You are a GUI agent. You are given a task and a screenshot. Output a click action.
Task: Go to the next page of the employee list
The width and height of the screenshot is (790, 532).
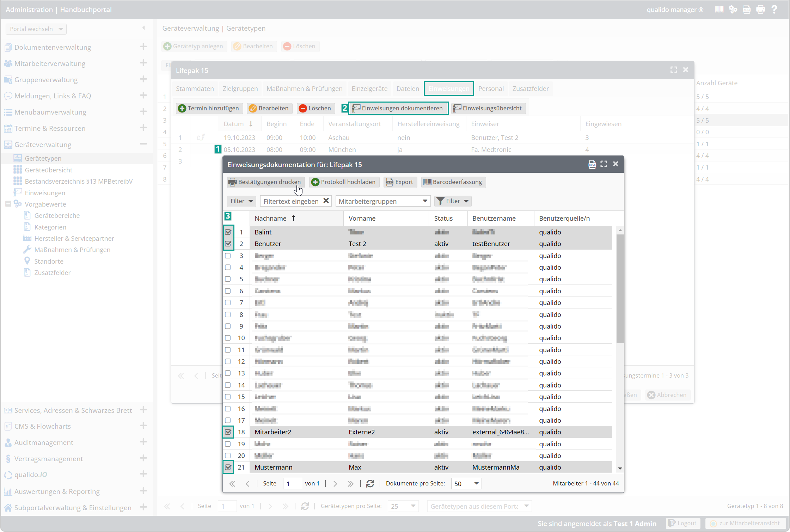coord(335,484)
